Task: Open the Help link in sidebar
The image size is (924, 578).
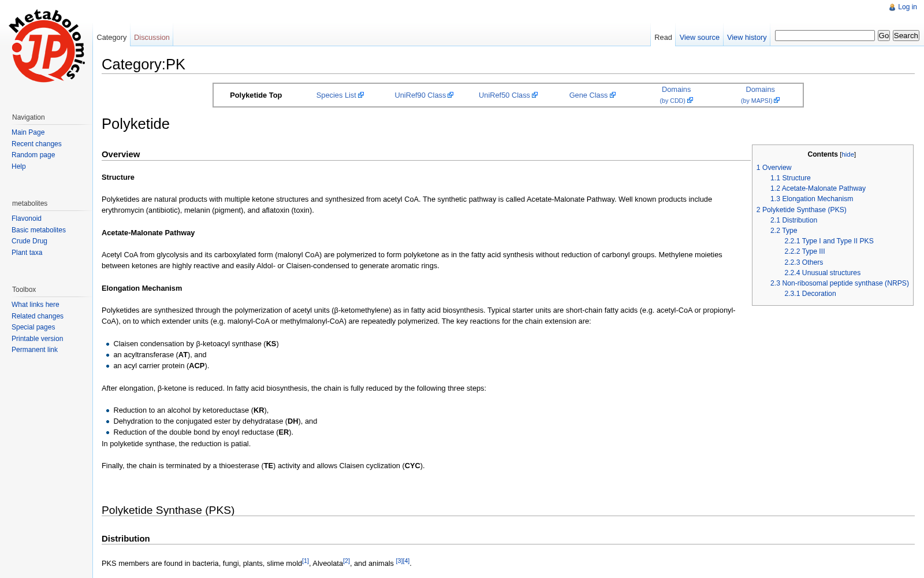Action: tap(18, 166)
